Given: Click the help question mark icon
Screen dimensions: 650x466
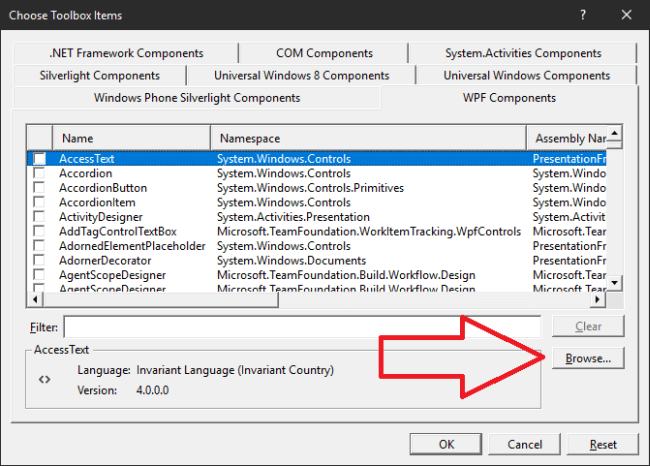Looking at the screenshot, I should coord(582,15).
